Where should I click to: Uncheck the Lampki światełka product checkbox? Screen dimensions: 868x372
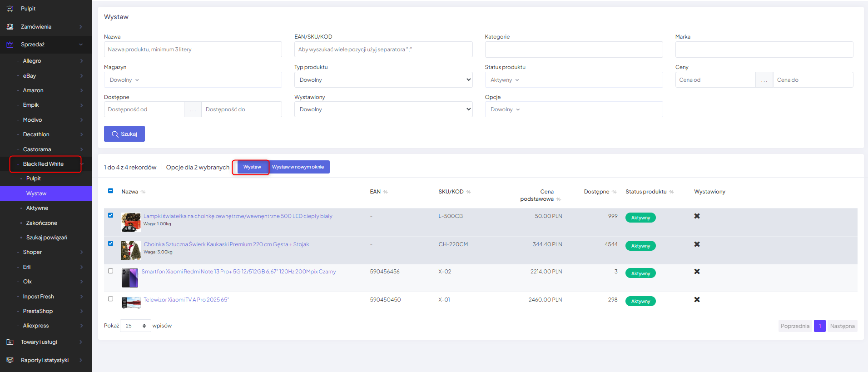pyautogui.click(x=110, y=215)
